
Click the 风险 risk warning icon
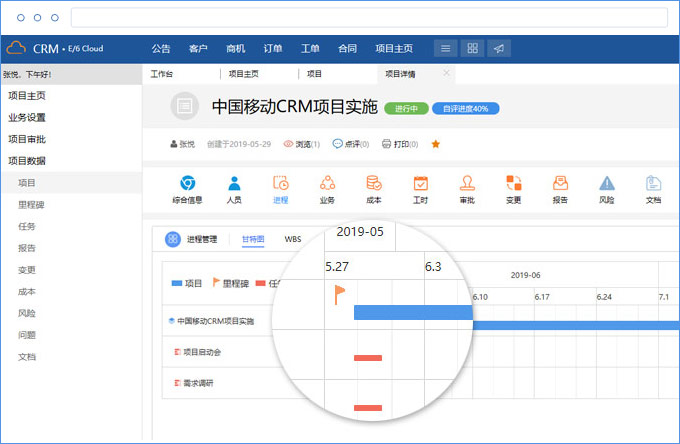tap(607, 184)
